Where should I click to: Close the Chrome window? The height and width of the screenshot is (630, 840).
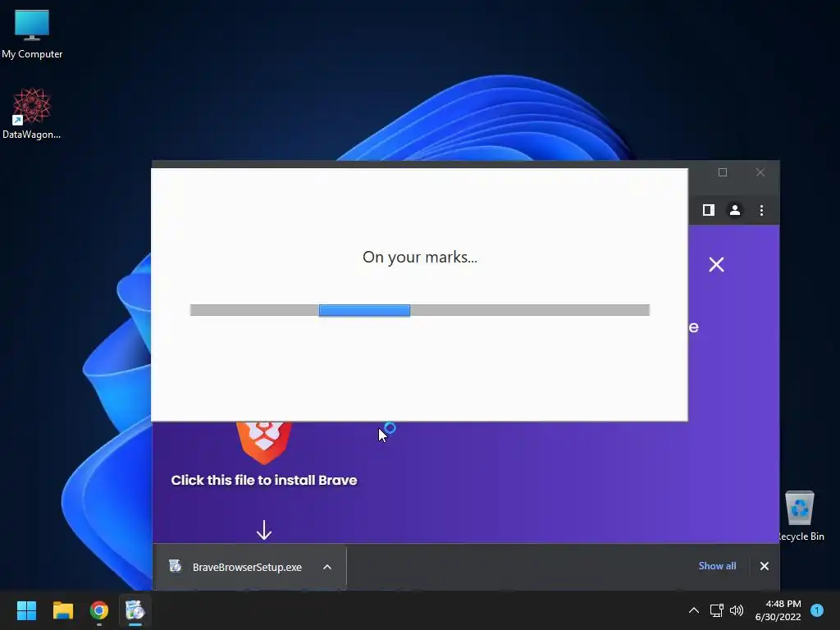point(760,172)
